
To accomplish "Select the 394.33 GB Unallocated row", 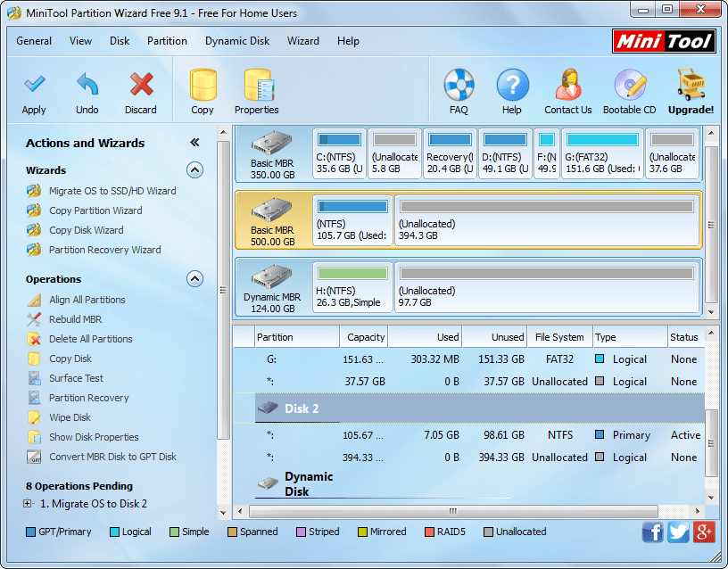I will point(469,458).
